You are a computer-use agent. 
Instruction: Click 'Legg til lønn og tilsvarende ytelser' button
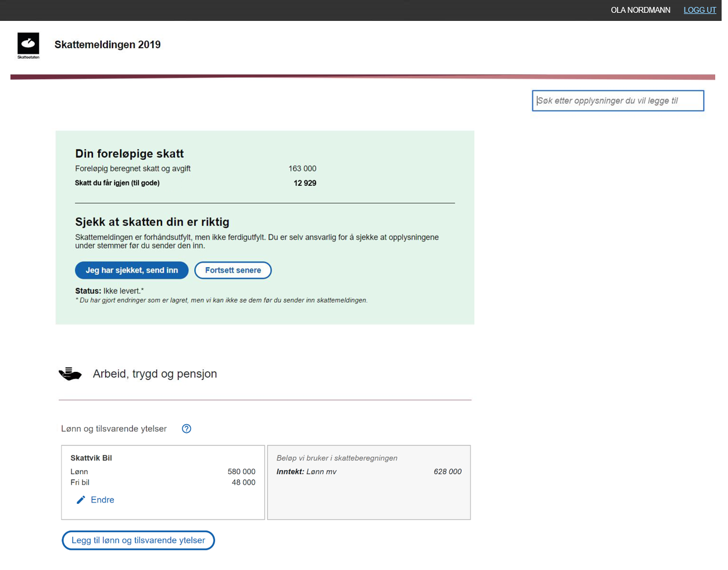pos(138,540)
